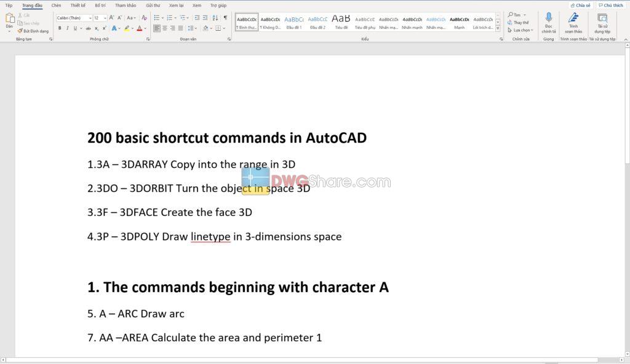Open the Tham khảo ribbon tab
Viewport: 630px width, 364px height.
coord(125,4)
